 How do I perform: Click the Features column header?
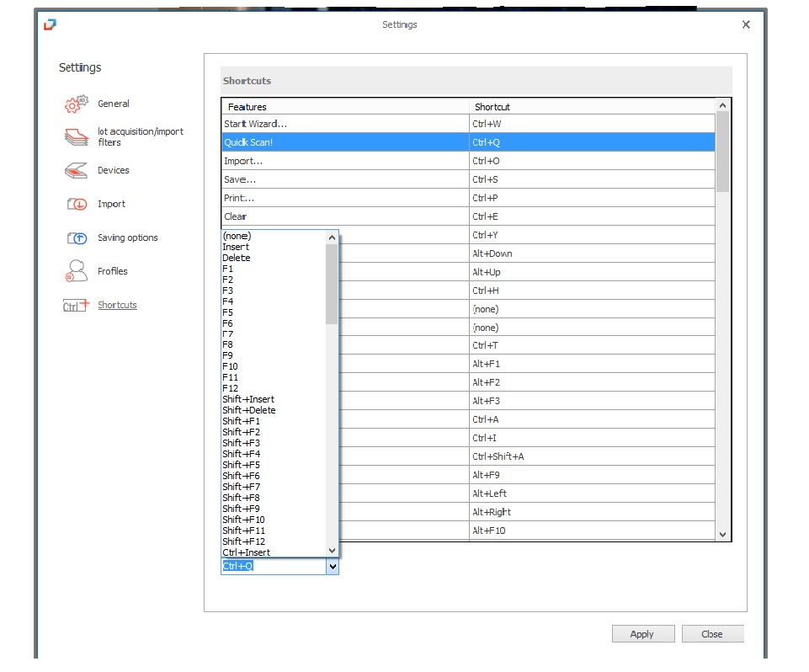(x=345, y=107)
